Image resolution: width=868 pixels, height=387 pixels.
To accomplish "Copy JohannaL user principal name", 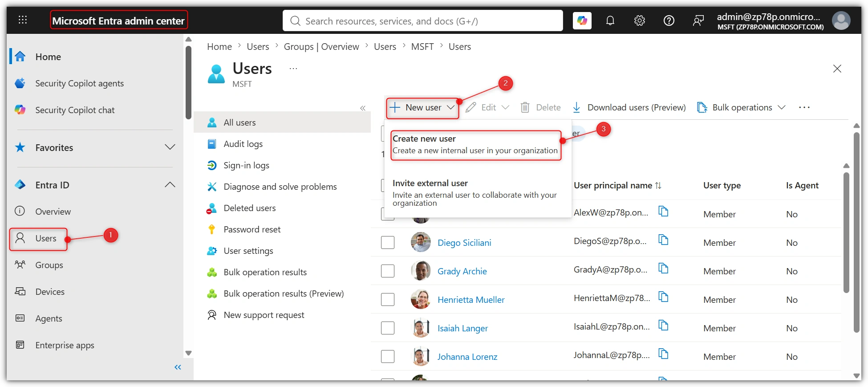I will tap(663, 354).
